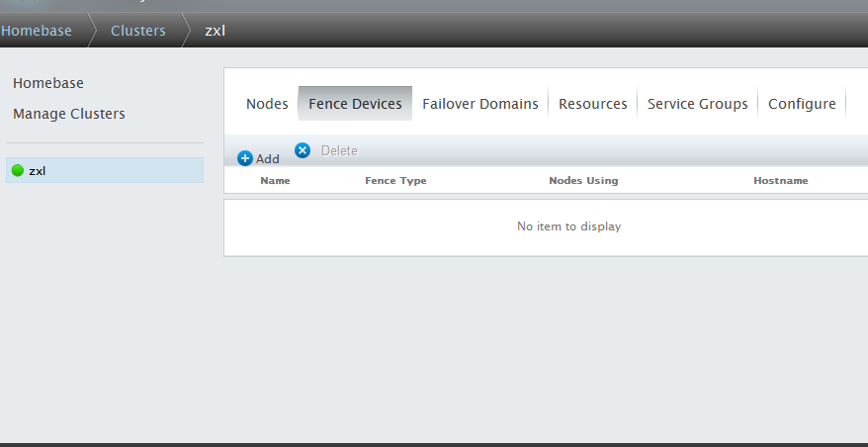The height and width of the screenshot is (447, 868).
Task: Switch to the Failover Domains tab
Action: 479,104
